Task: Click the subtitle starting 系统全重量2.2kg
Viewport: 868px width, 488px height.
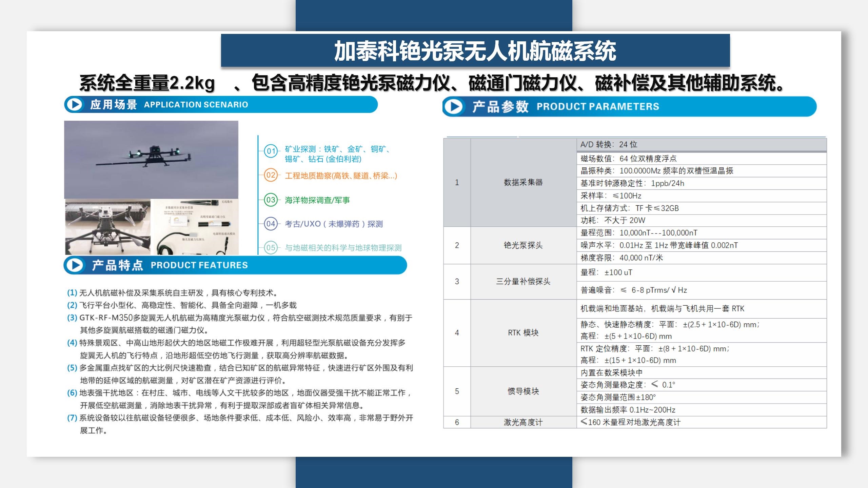Action: (432, 83)
